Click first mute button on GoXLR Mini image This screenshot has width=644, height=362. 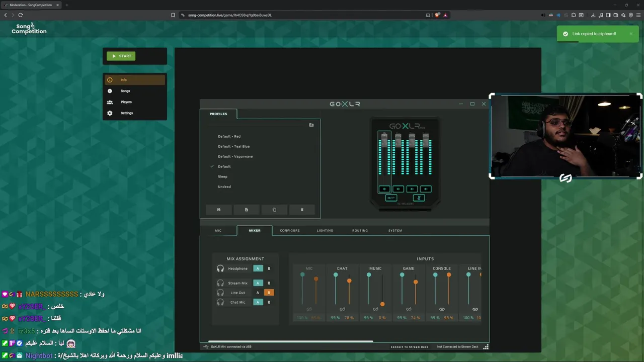click(x=384, y=189)
